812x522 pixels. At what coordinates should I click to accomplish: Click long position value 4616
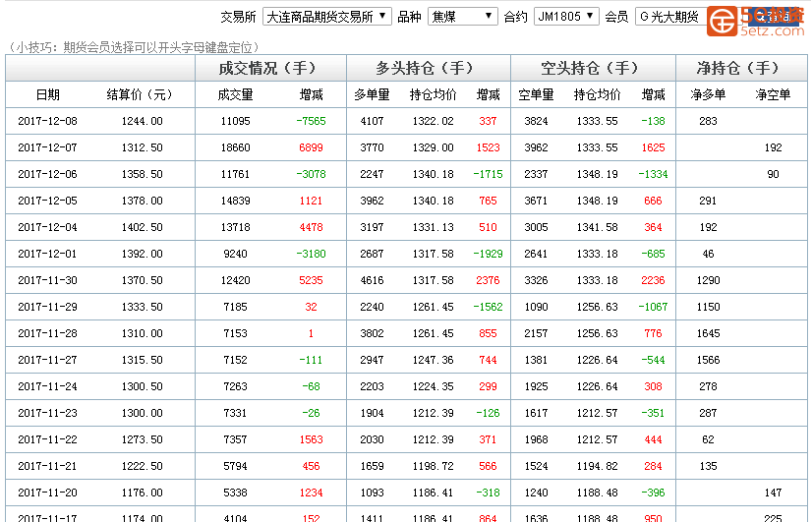pos(372,280)
